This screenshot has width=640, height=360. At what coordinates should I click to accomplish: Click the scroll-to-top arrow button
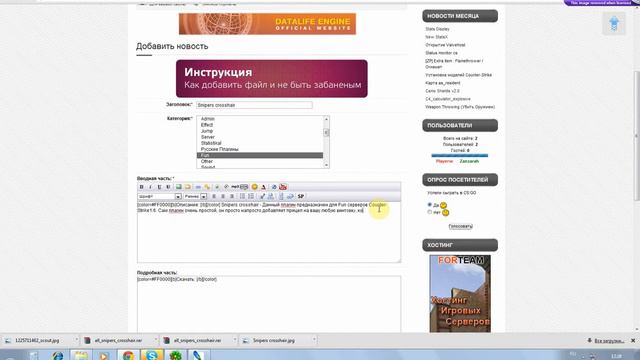tap(614, 23)
